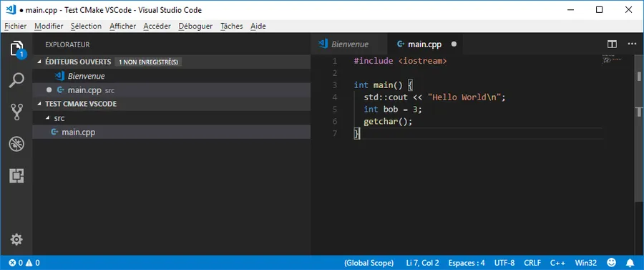Open the Debug view icon
Screen dimensions: 644x270
click(16, 144)
